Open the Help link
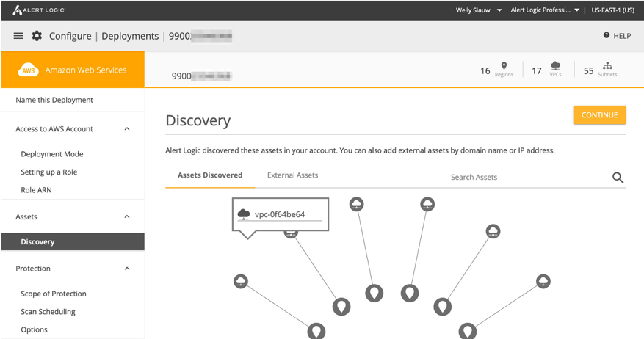644x339 pixels. coord(617,36)
